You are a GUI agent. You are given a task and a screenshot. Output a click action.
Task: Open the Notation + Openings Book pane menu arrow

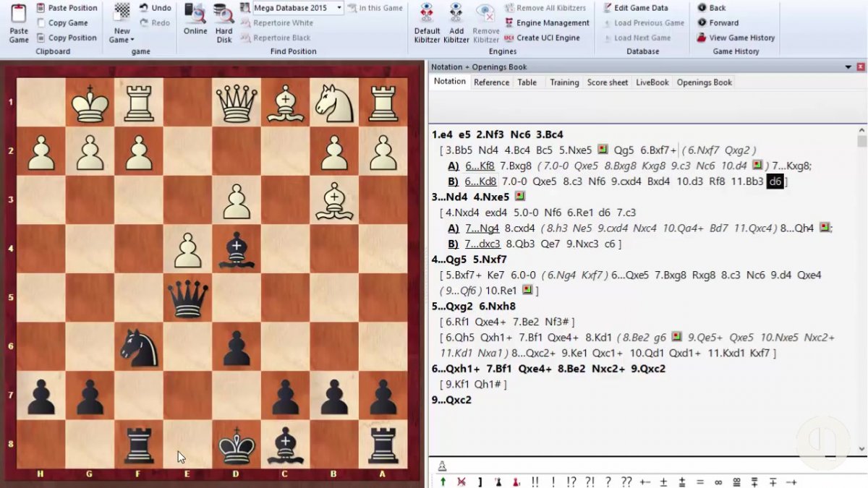(x=848, y=67)
